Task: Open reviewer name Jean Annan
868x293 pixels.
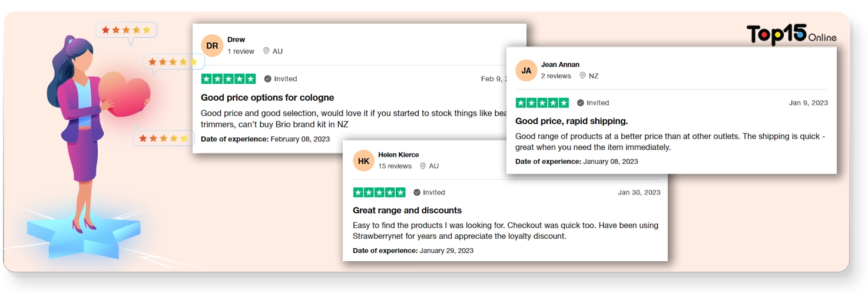Action: click(561, 64)
